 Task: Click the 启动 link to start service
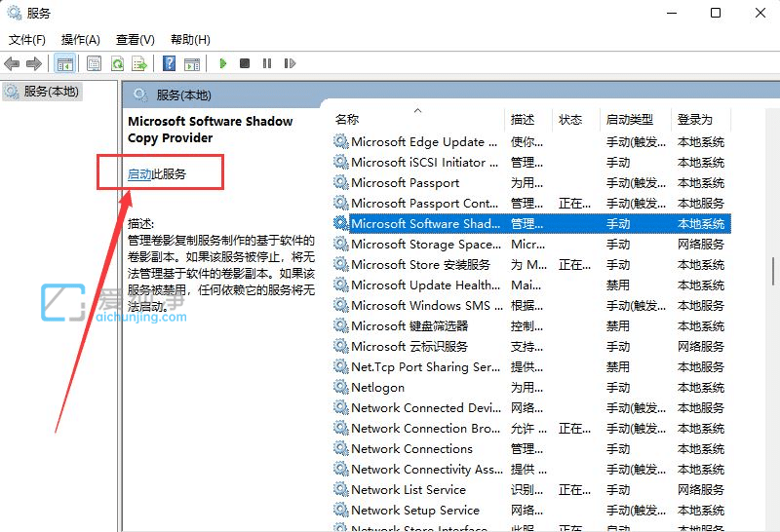coord(139,174)
